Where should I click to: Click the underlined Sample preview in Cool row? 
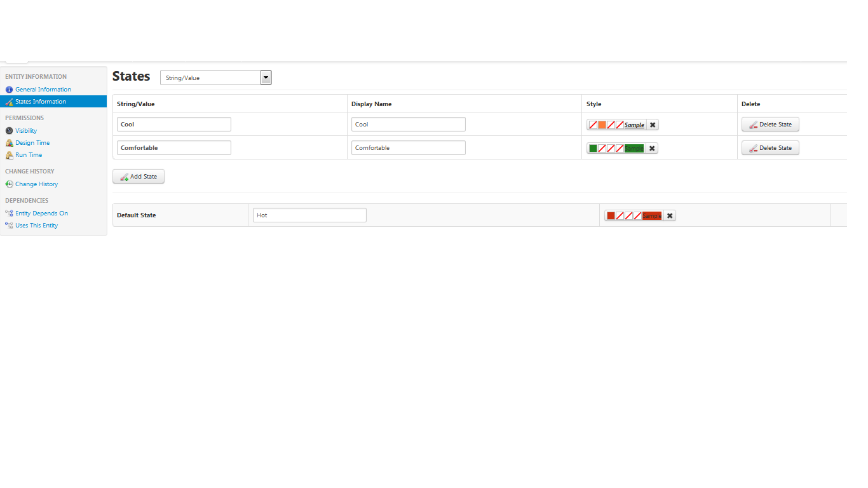(x=634, y=125)
